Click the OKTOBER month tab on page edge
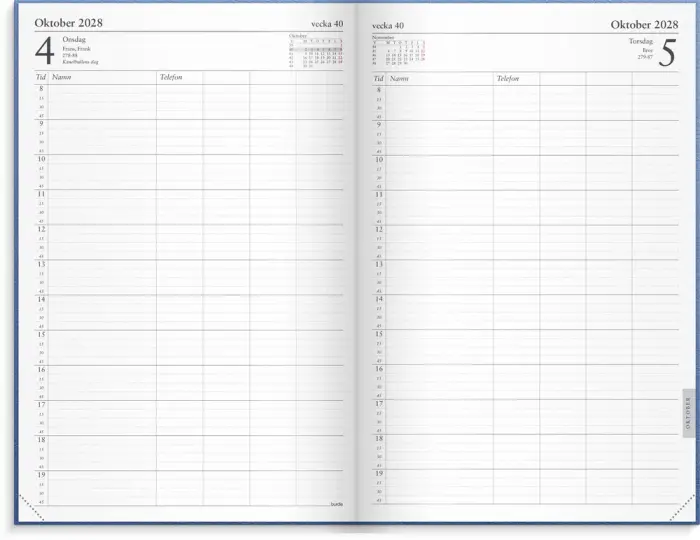Image resolution: width=700 pixels, height=540 pixels. click(688, 413)
